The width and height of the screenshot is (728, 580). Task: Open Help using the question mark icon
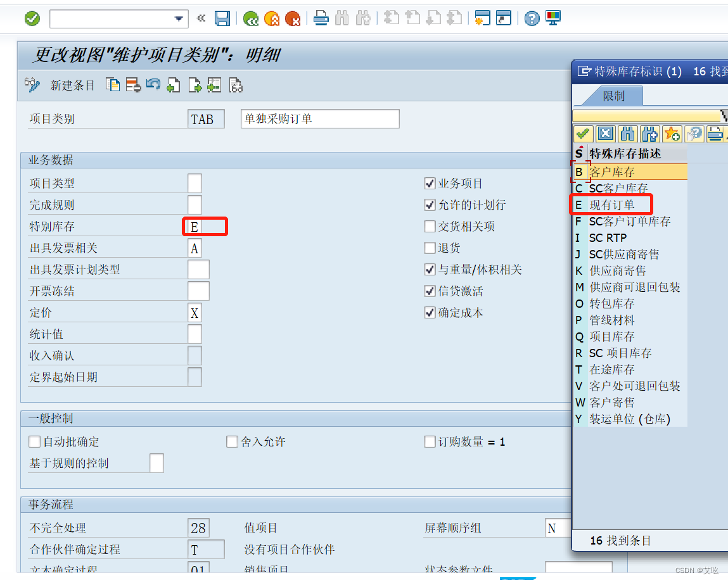point(531,18)
